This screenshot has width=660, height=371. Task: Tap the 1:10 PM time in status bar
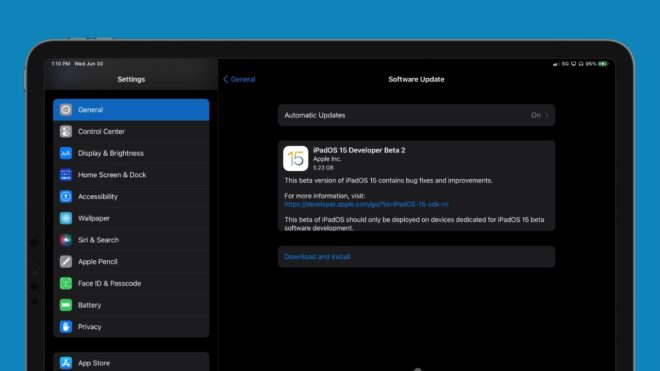click(61, 64)
